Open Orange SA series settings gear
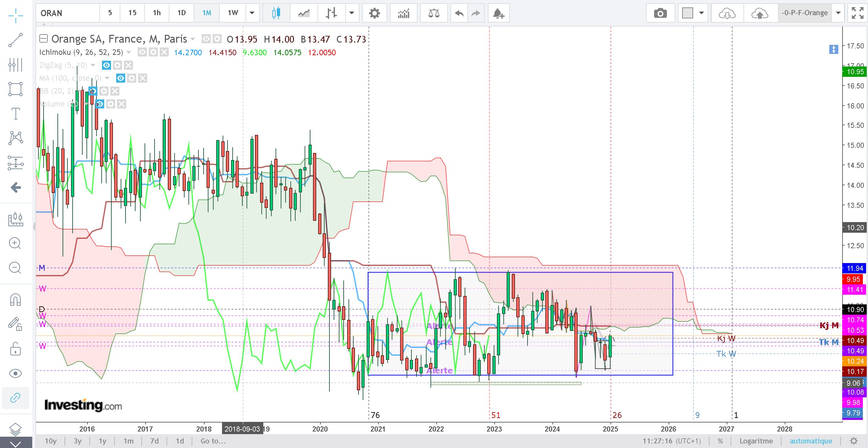The image size is (868, 448). coord(217,39)
